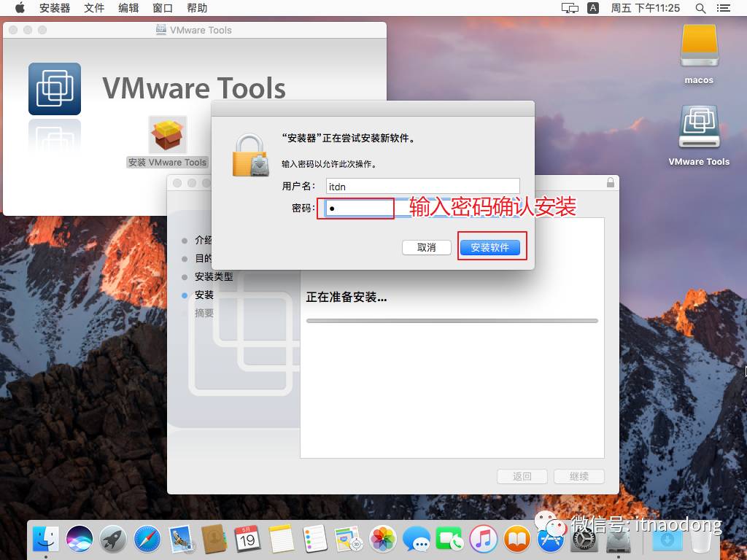This screenshot has width=747, height=560.
Task: Open the 安装器 menu
Action: 55,7
